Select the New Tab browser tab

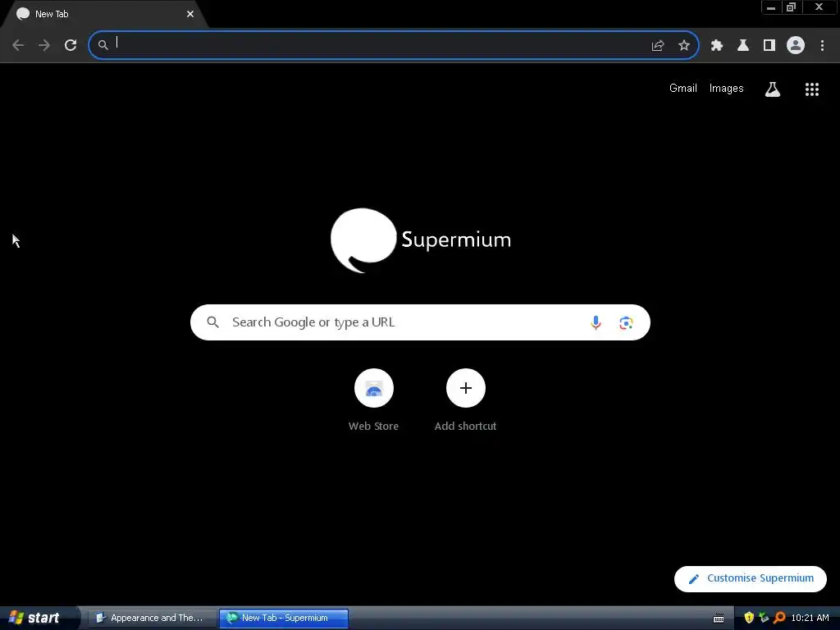tap(104, 14)
